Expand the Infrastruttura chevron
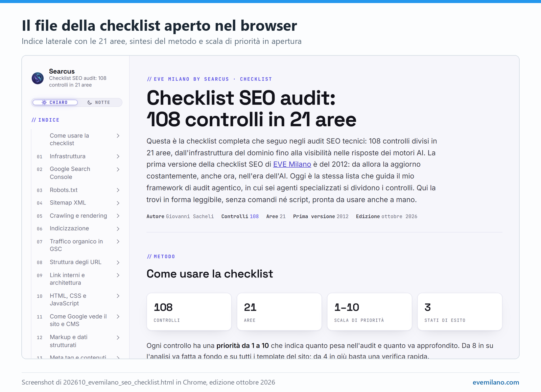This screenshot has height=392, width=541. pos(118,156)
